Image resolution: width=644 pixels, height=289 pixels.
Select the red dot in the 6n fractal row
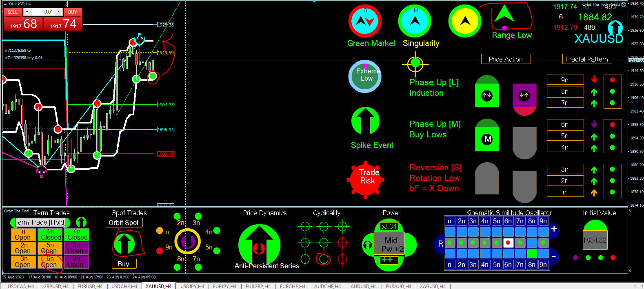(612, 125)
